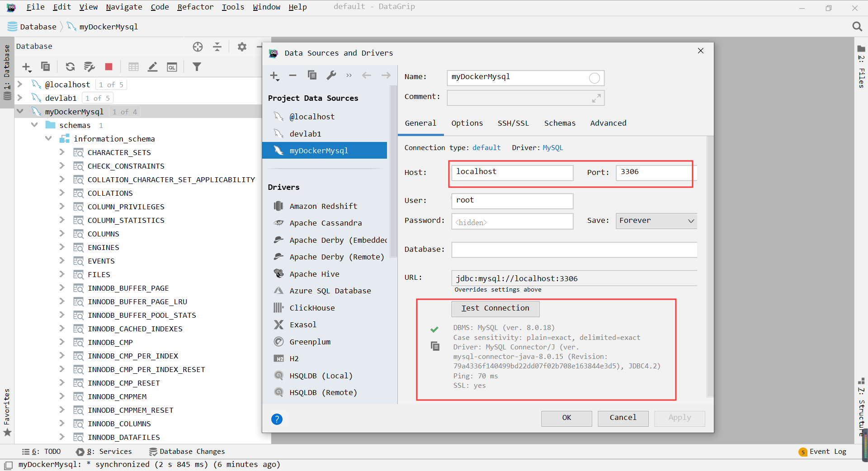Click into the URL field
This screenshot has height=471, width=868.
574,278
